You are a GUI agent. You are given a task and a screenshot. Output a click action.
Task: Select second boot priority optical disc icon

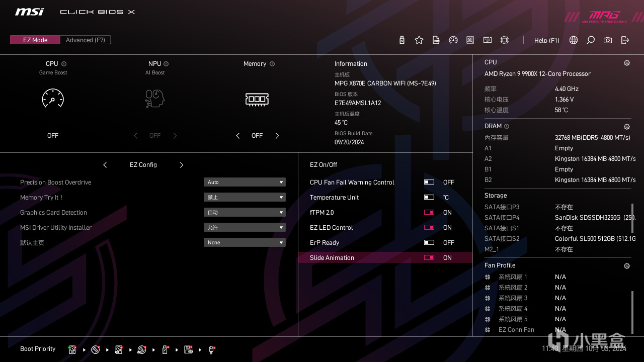coord(96,349)
